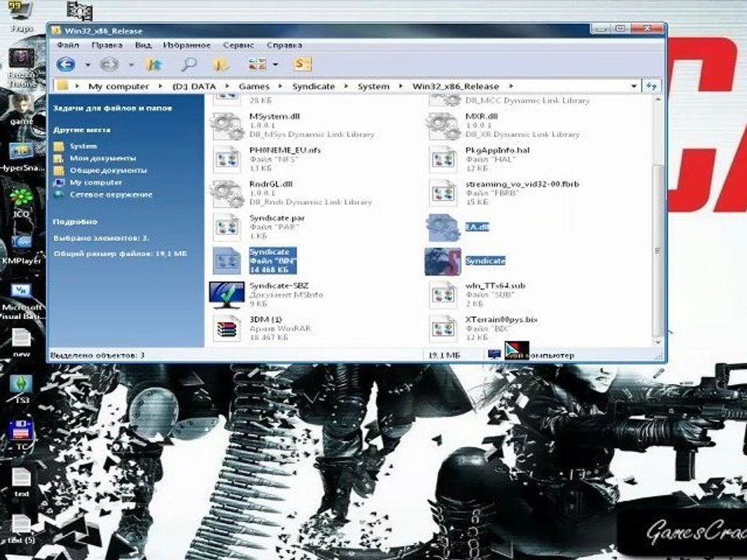Select win_TTx64.sub file icon

443,295
